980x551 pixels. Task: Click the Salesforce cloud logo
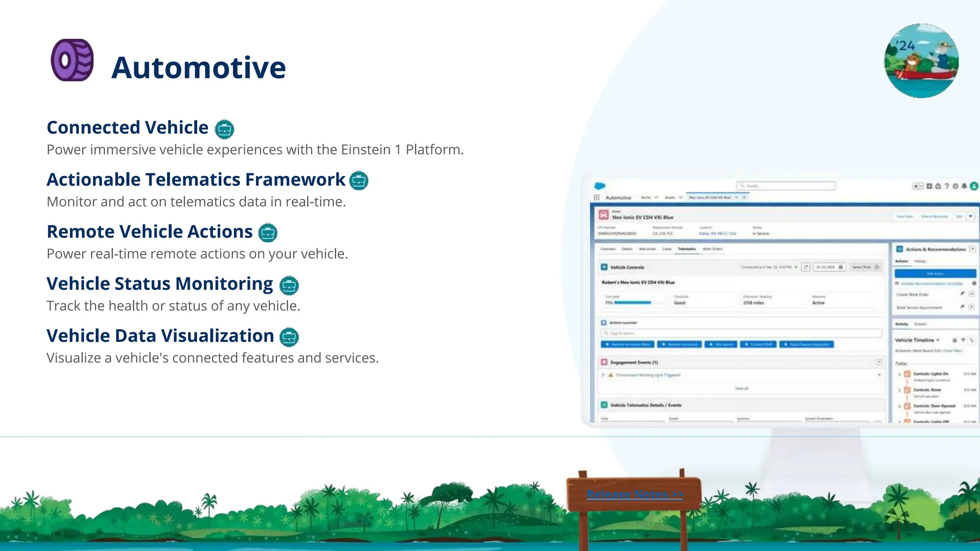600,186
